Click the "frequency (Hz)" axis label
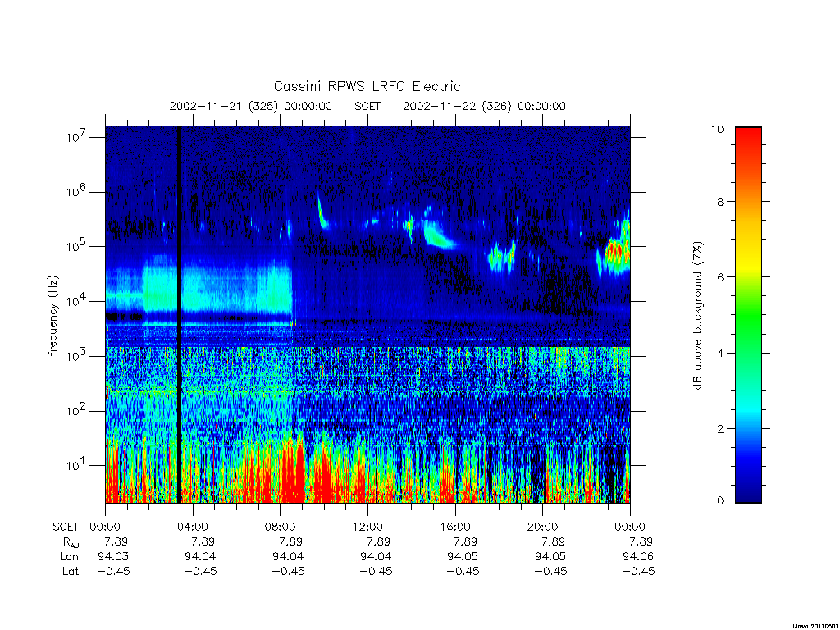 pos(52,316)
